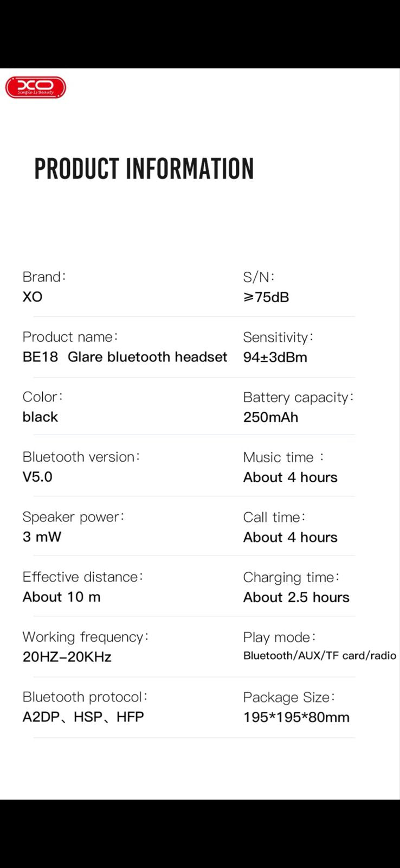
Task: Click the Brand value XO
Action: [33, 297]
